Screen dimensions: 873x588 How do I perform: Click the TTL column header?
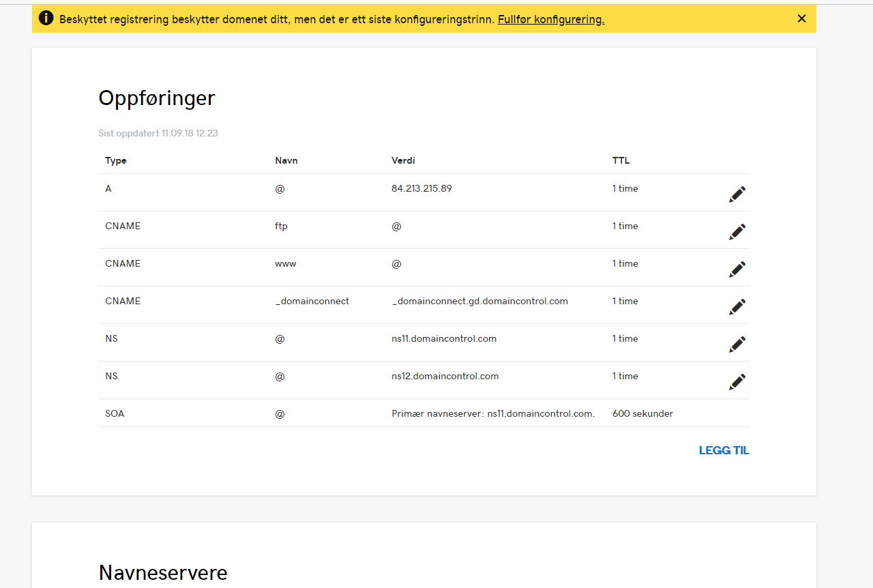pos(621,161)
